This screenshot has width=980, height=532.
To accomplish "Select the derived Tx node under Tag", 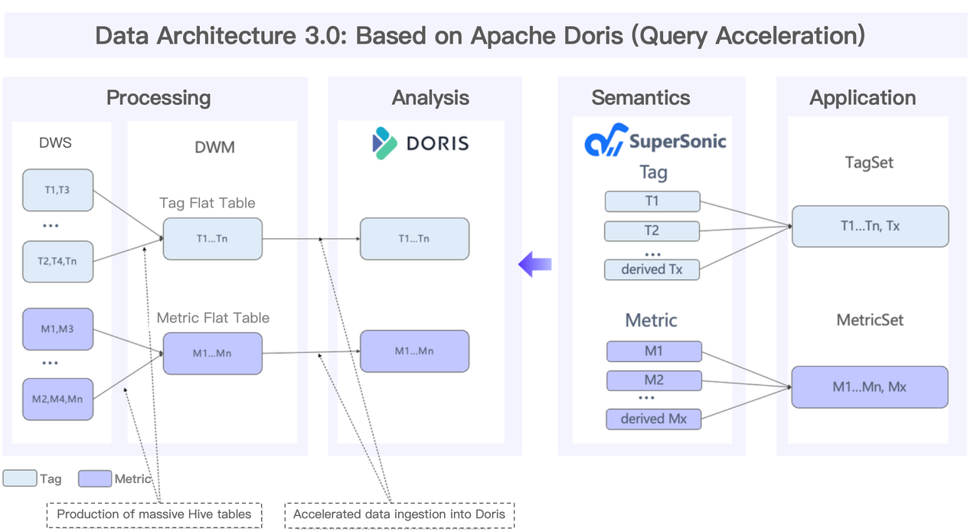I will click(x=652, y=269).
